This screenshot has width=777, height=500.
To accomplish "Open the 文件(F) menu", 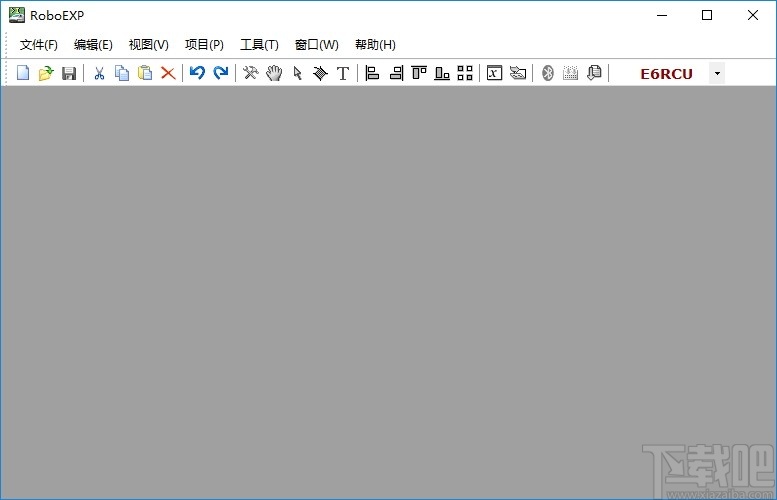I will tap(39, 45).
